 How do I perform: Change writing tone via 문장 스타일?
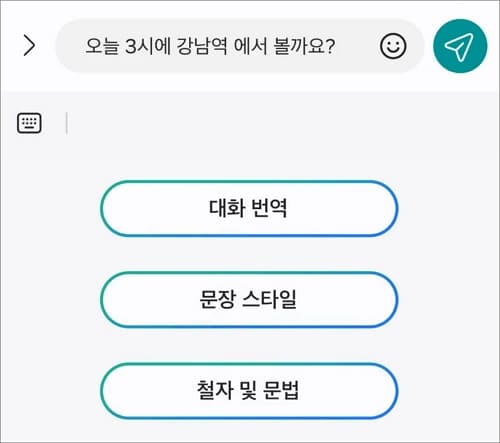click(249, 299)
